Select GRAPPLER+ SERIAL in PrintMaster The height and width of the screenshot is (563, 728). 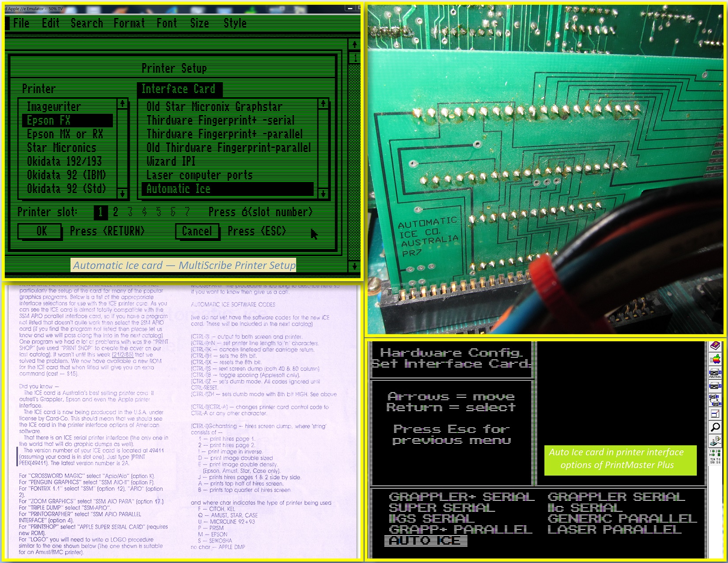click(462, 497)
